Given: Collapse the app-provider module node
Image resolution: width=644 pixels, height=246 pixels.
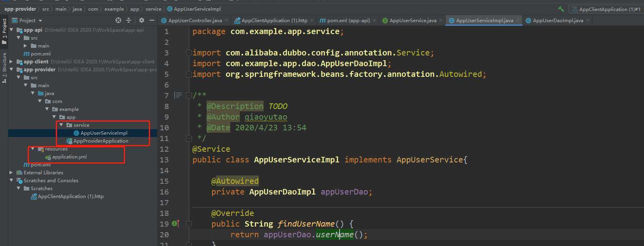Looking at the screenshot, I should click(11, 69).
